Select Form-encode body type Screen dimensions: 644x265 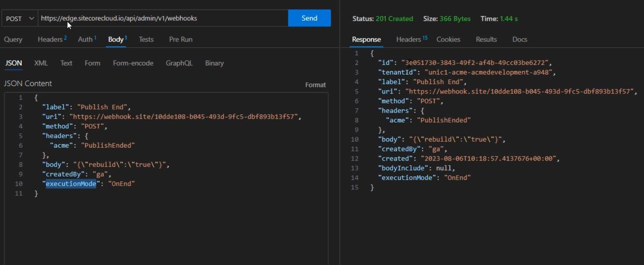click(133, 63)
